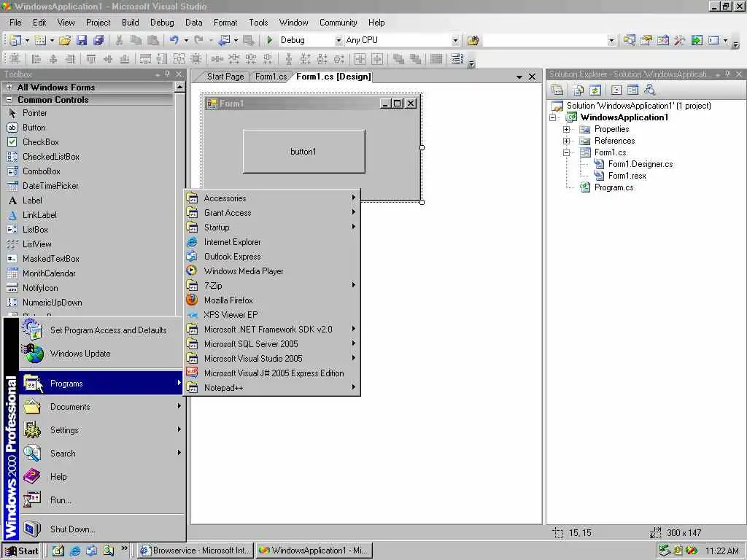Click button1 on the form designer
The width and height of the screenshot is (747, 560).
(x=304, y=152)
